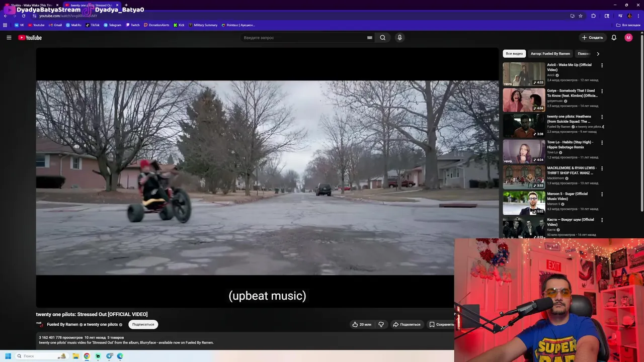Open three-dot menu for Avicii Wake Me Up
Viewport: 644px width, 362px height.
coord(602,65)
